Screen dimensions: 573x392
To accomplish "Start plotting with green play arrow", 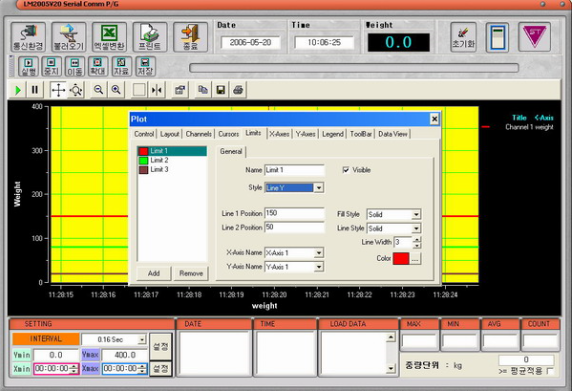I will coord(17,90).
